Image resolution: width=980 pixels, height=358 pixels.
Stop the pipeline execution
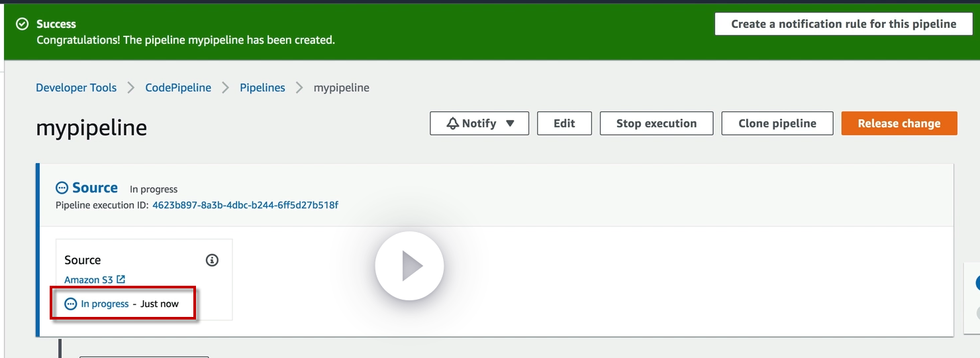click(656, 123)
